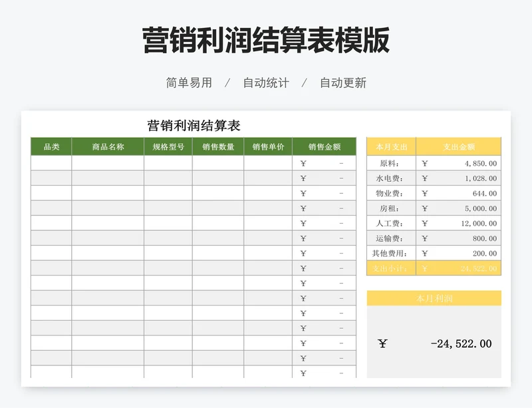The width and height of the screenshot is (532, 408).
Task: Select the 房租: label cell
Action: point(391,208)
